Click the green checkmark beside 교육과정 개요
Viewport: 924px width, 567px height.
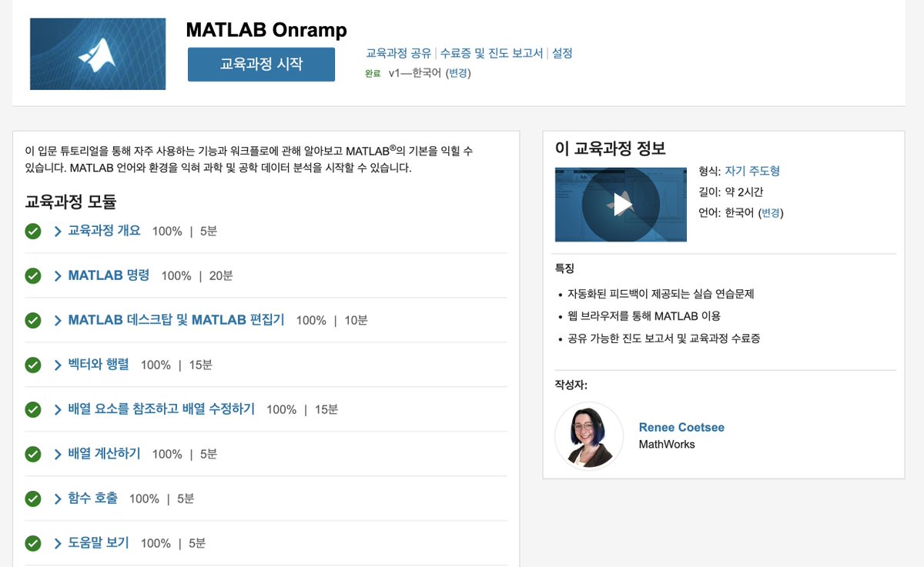33,229
